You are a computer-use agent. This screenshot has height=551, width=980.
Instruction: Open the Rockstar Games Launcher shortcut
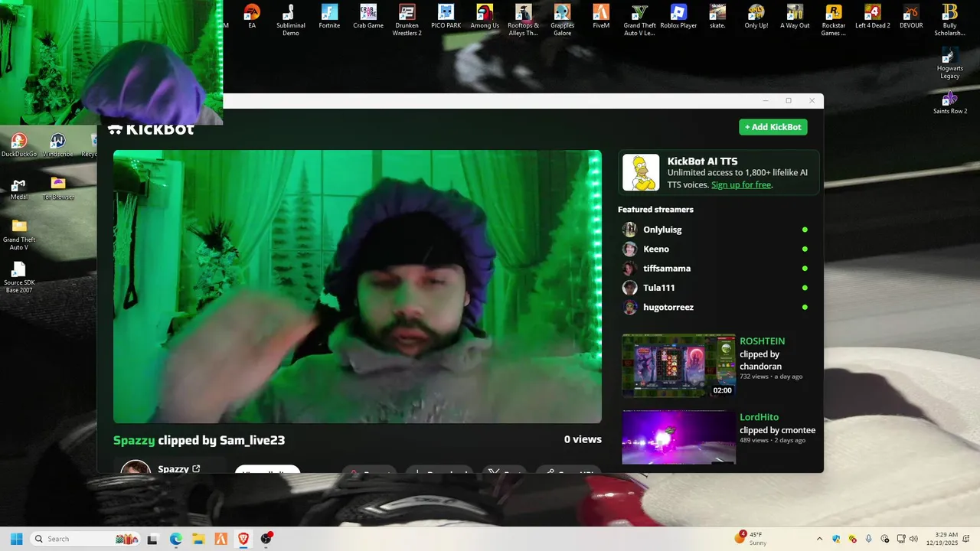[x=834, y=20]
